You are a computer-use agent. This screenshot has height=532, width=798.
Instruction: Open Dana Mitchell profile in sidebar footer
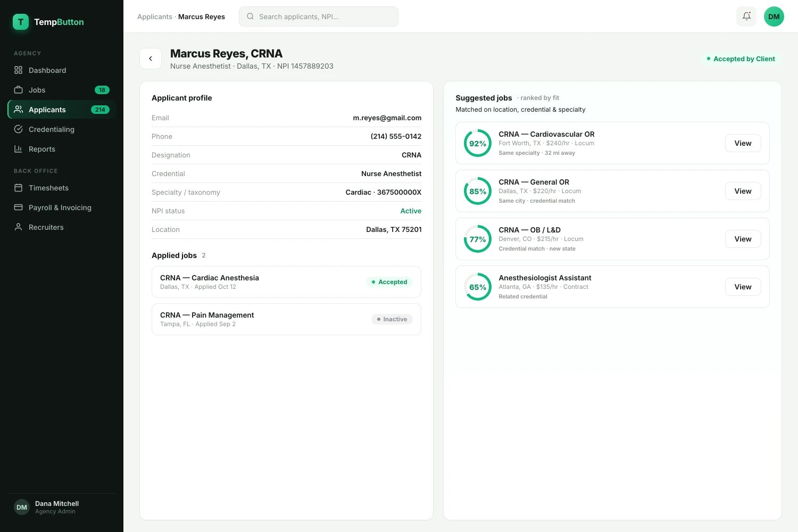[x=62, y=507]
